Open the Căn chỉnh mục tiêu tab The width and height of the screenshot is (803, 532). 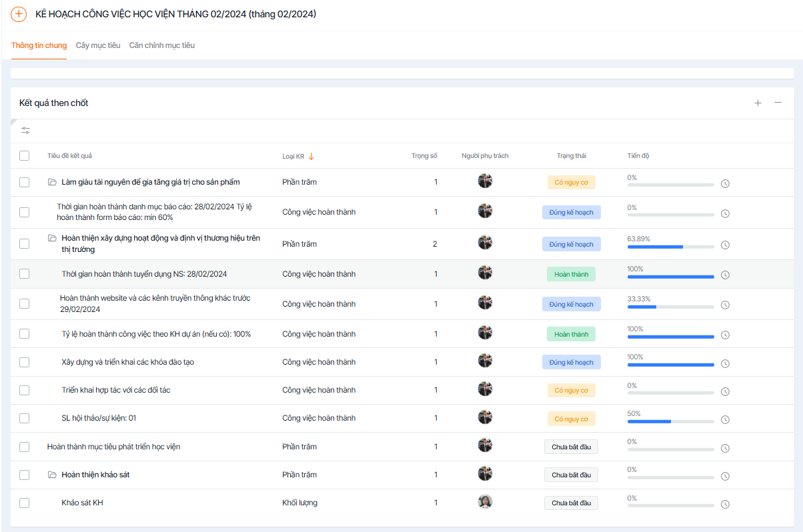click(162, 45)
